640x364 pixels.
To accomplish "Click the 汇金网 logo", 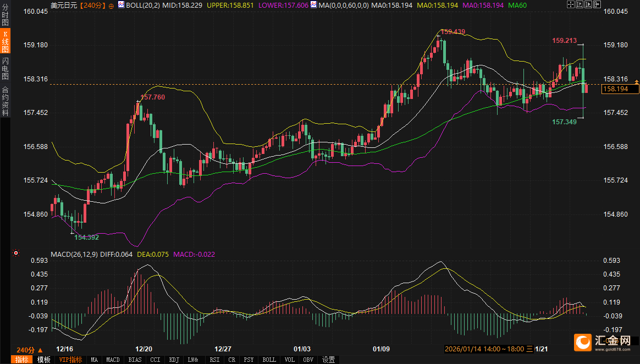I will 603,343.
